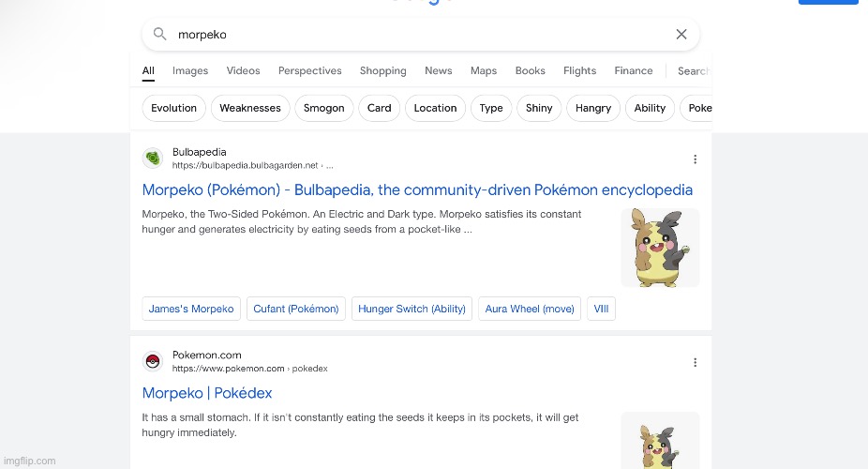Apply the Hangry filter chip

pos(593,108)
